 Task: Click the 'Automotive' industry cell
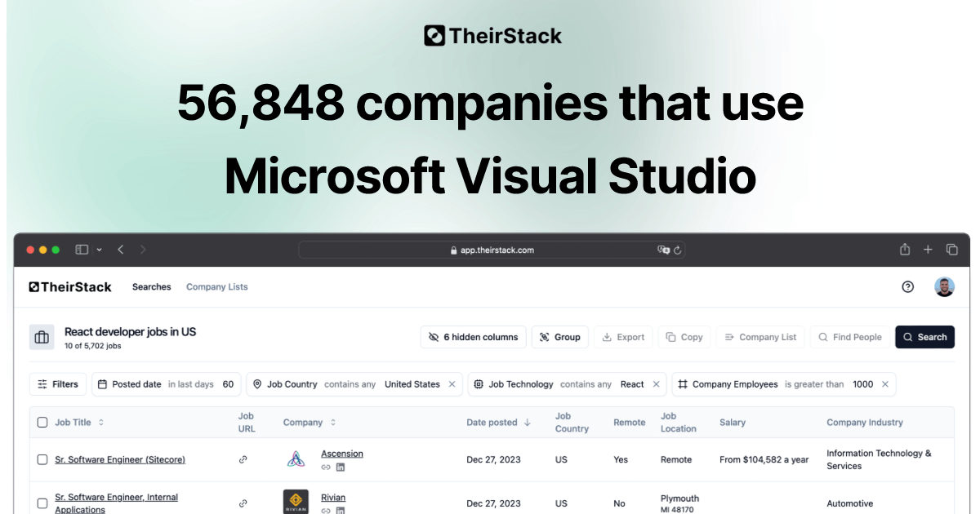(x=849, y=503)
